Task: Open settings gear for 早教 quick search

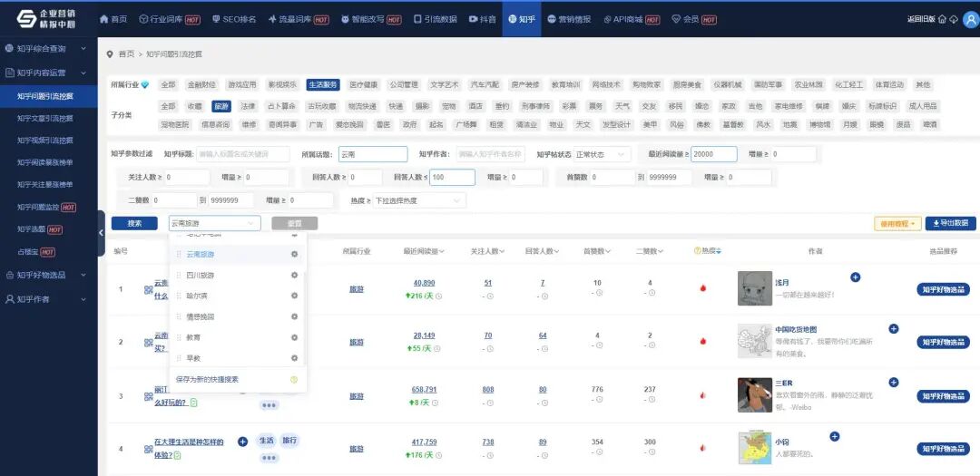Action: coord(294,358)
